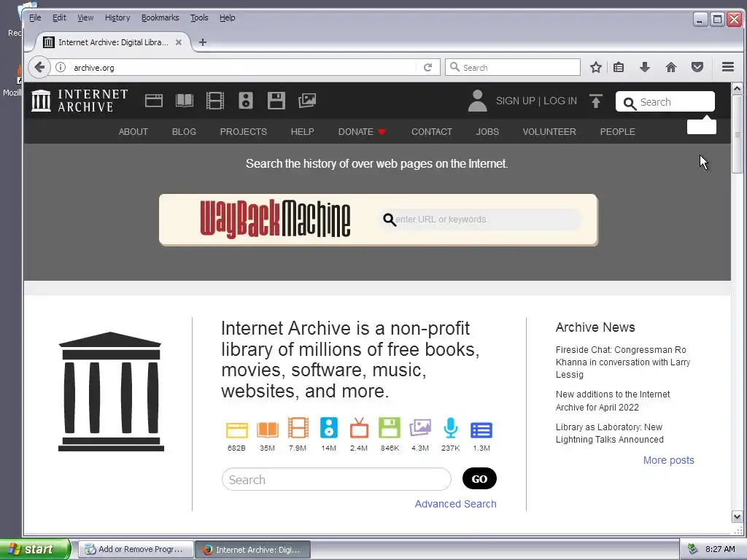Switch to Add or Remove Programs taskbar item

pos(136,549)
